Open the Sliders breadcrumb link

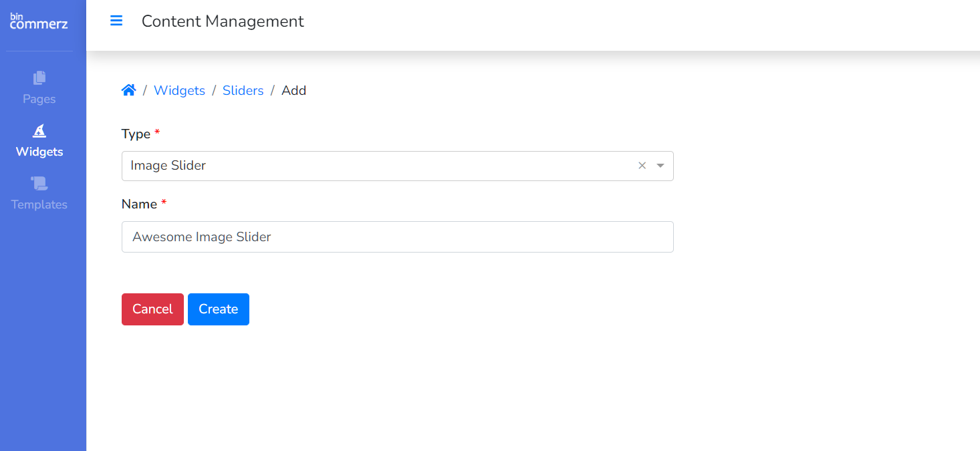point(243,90)
